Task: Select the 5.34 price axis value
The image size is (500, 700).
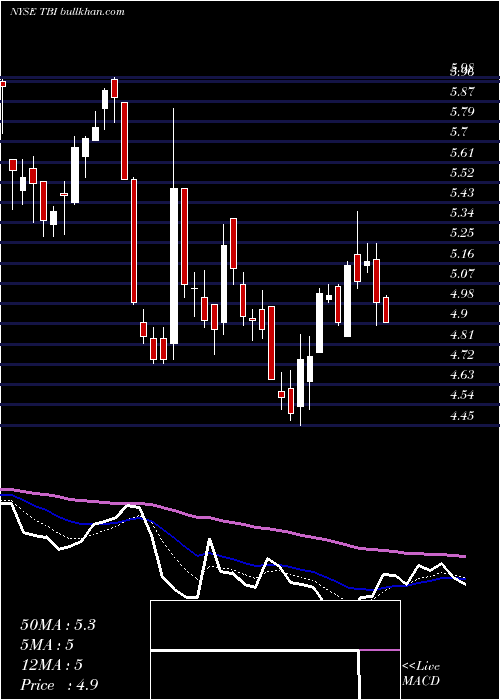Action: click(462, 212)
